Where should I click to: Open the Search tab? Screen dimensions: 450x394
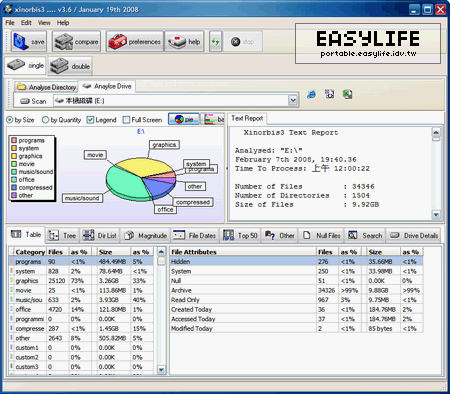[365, 236]
